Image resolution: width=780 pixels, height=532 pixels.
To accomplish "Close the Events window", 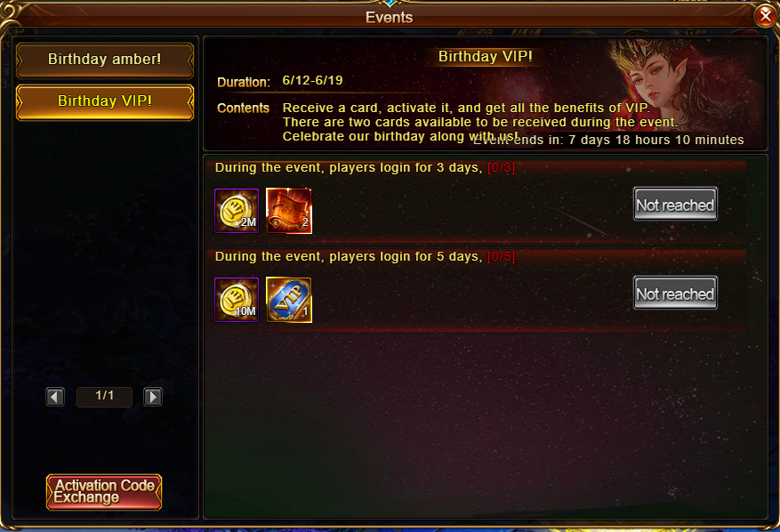I will click(x=766, y=16).
